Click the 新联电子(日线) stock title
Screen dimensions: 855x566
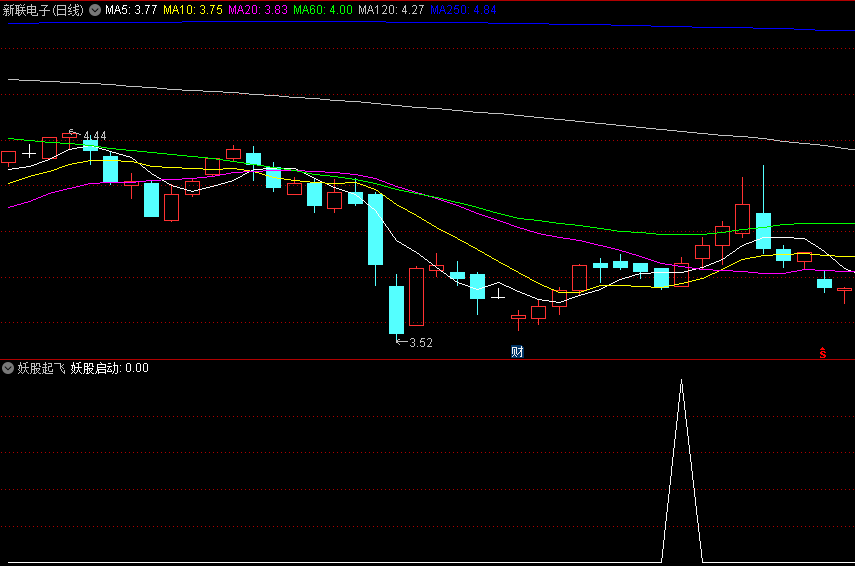pyautogui.click(x=43, y=10)
